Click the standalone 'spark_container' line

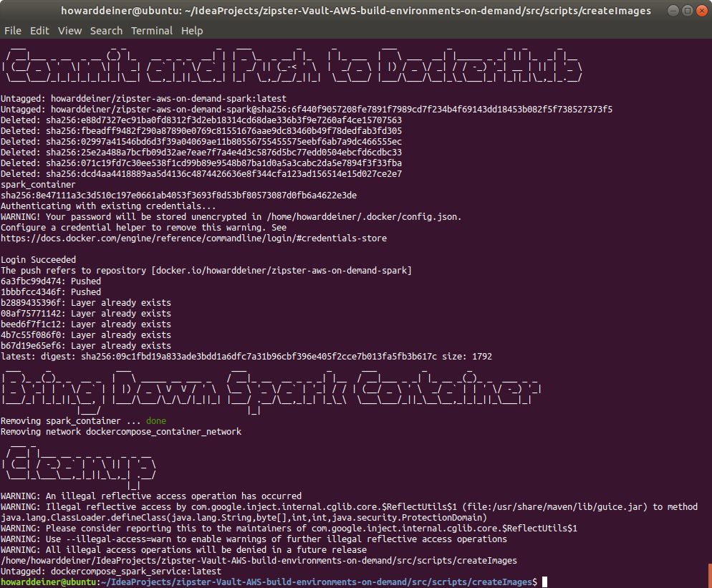pyautogui.click(x=38, y=185)
